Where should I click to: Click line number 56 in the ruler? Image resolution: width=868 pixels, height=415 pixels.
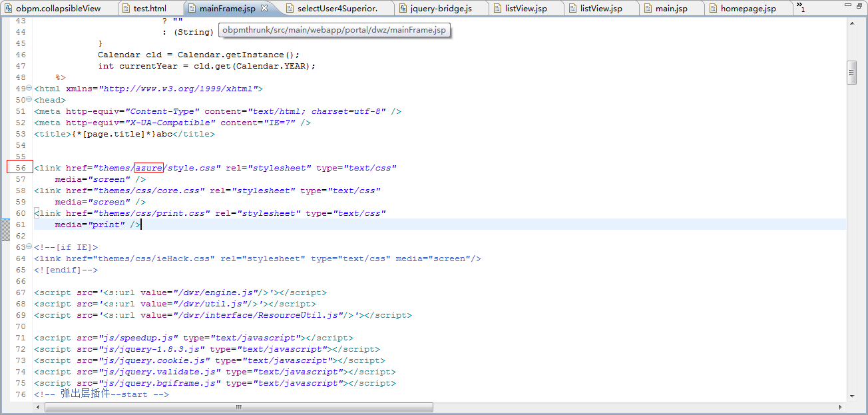21,168
